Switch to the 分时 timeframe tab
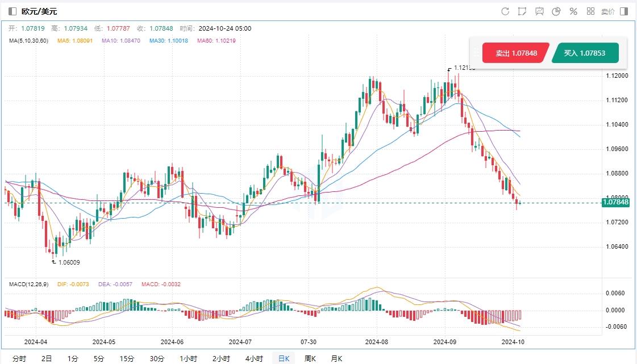The width and height of the screenshot is (637, 364). pyautogui.click(x=19, y=358)
